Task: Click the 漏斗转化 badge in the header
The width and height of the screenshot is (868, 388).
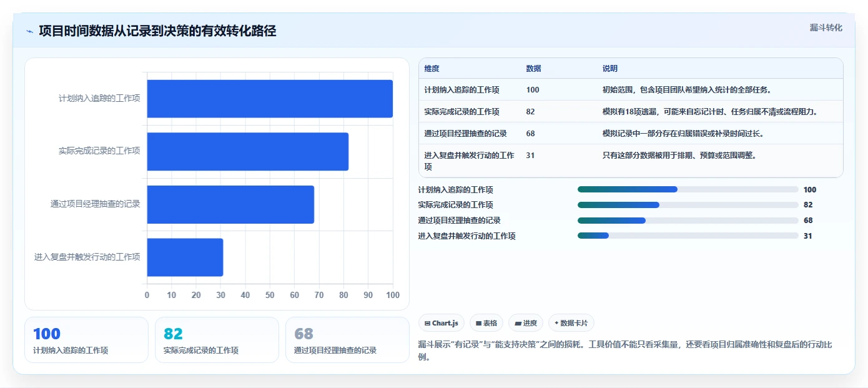Action: pos(826,27)
